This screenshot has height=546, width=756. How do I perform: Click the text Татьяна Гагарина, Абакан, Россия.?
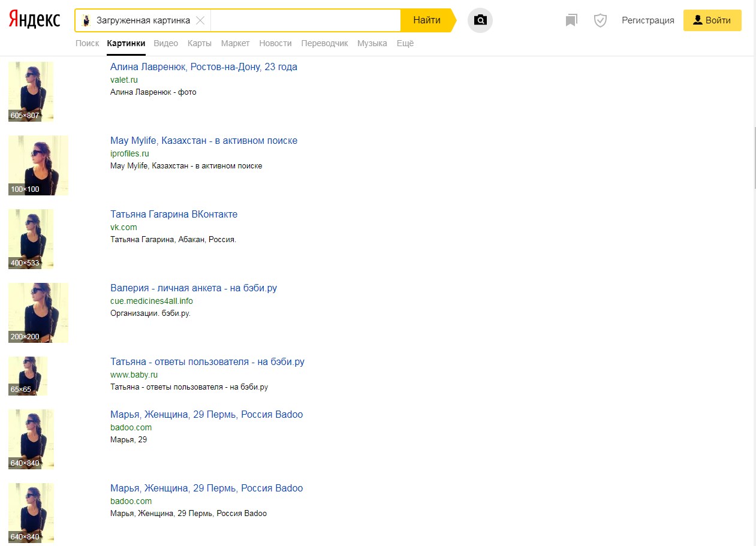[173, 240]
